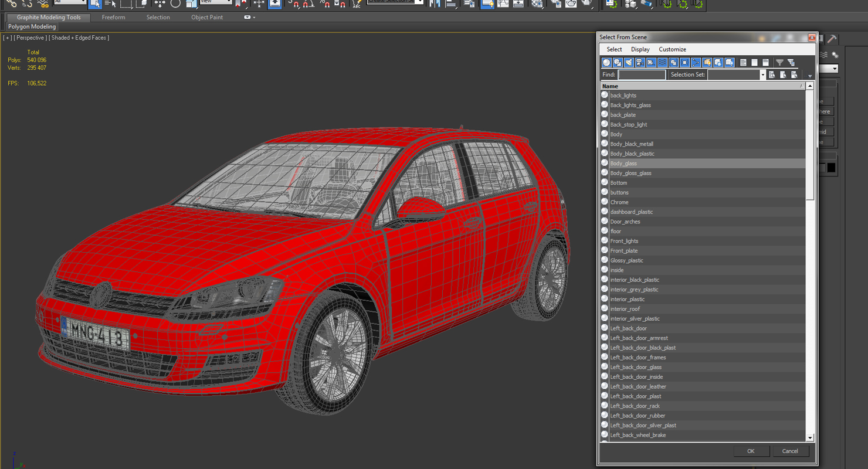Select the Body_glass object in list
Viewport: 868px width, 469px height.
pos(703,164)
